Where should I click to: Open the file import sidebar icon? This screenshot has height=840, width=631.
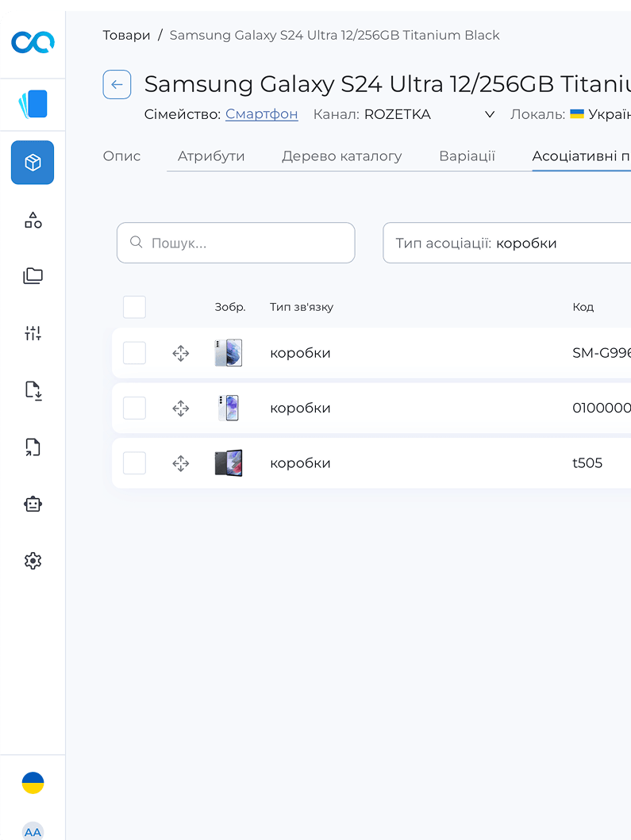tap(33, 390)
